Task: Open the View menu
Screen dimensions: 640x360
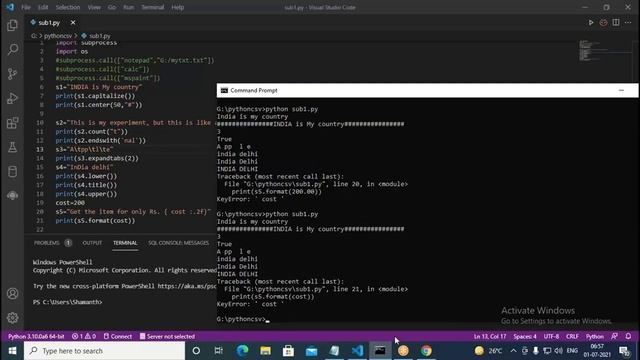Action: (x=94, y=7)
